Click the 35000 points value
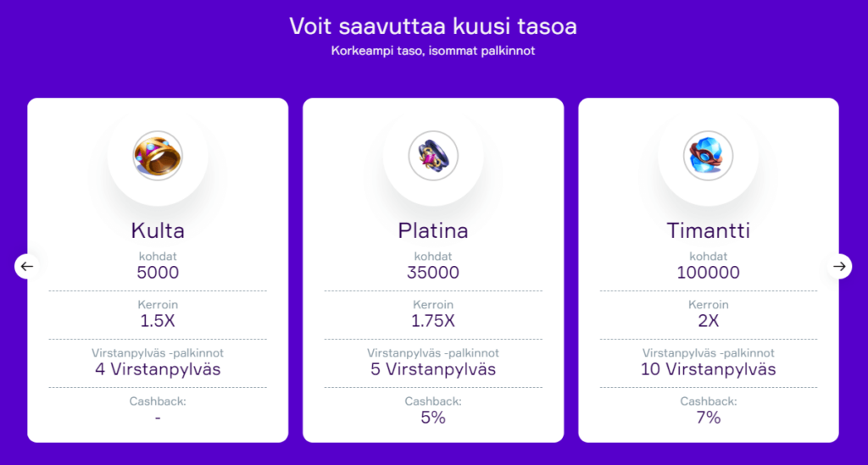The image size is (868, 465). click(x=433, y=273)
